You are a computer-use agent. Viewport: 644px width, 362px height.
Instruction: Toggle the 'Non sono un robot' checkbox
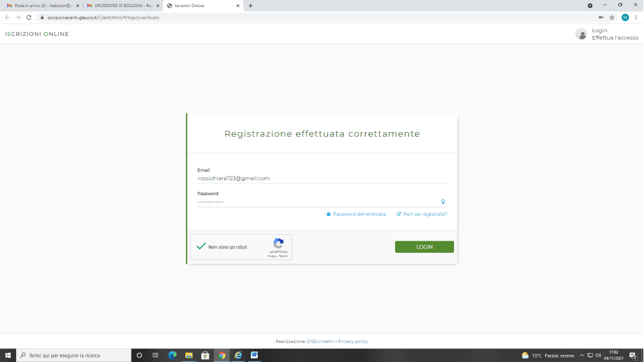tap(201, 246)
